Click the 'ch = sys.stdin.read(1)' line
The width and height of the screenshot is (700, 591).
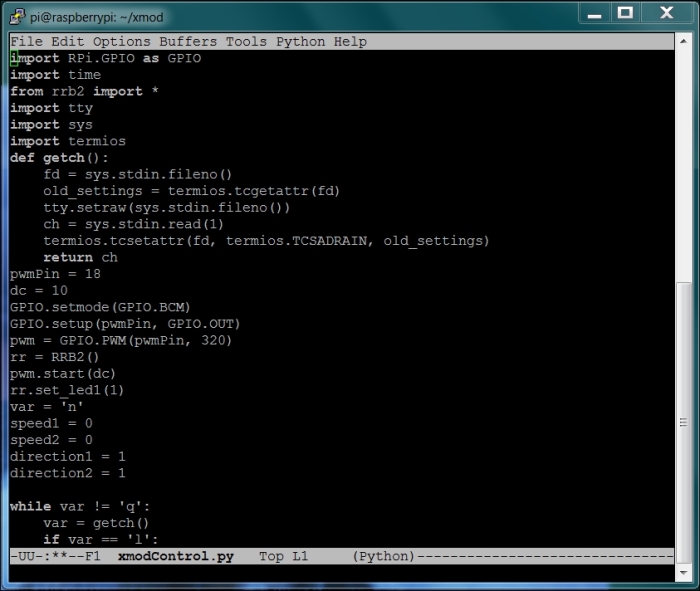[133, 224]
